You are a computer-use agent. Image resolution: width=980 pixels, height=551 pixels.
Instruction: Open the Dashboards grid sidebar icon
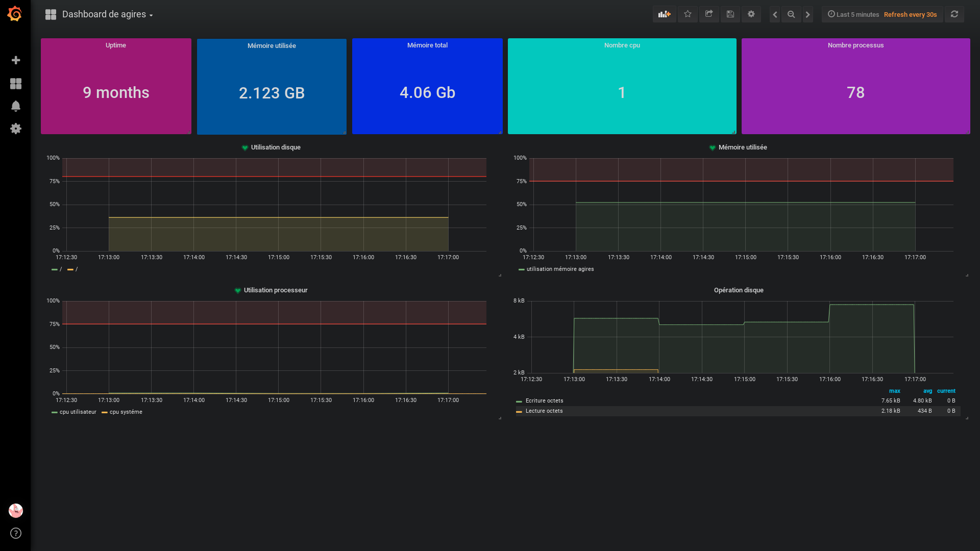tap(16, 84)
